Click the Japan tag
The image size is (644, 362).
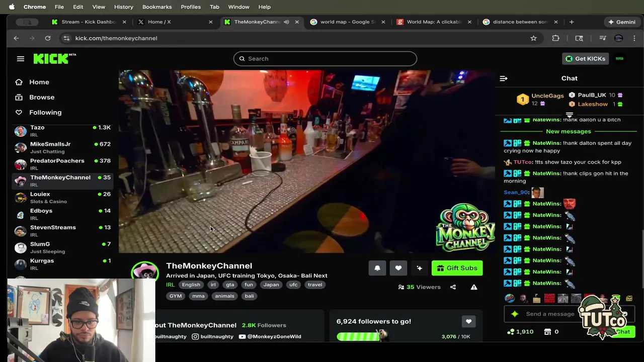point(271,285)
